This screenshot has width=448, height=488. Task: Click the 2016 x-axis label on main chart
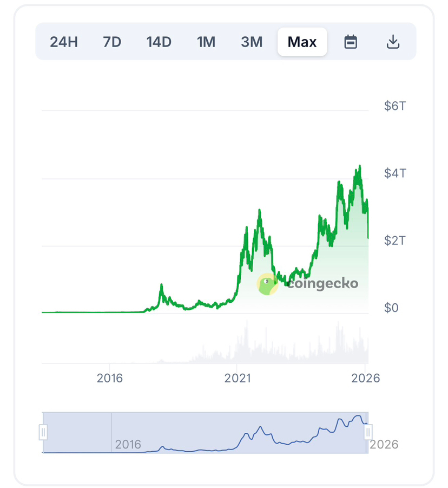[110, 378]
